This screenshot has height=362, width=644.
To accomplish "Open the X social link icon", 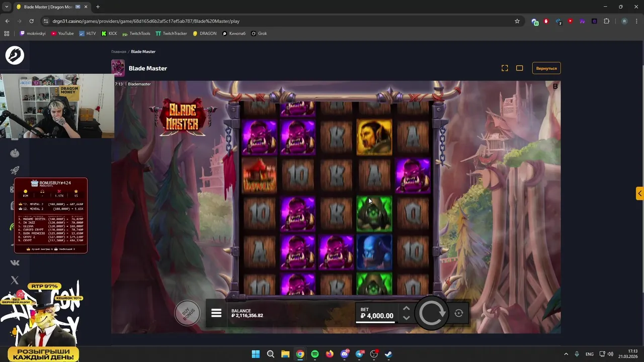I will click(15, 280).
